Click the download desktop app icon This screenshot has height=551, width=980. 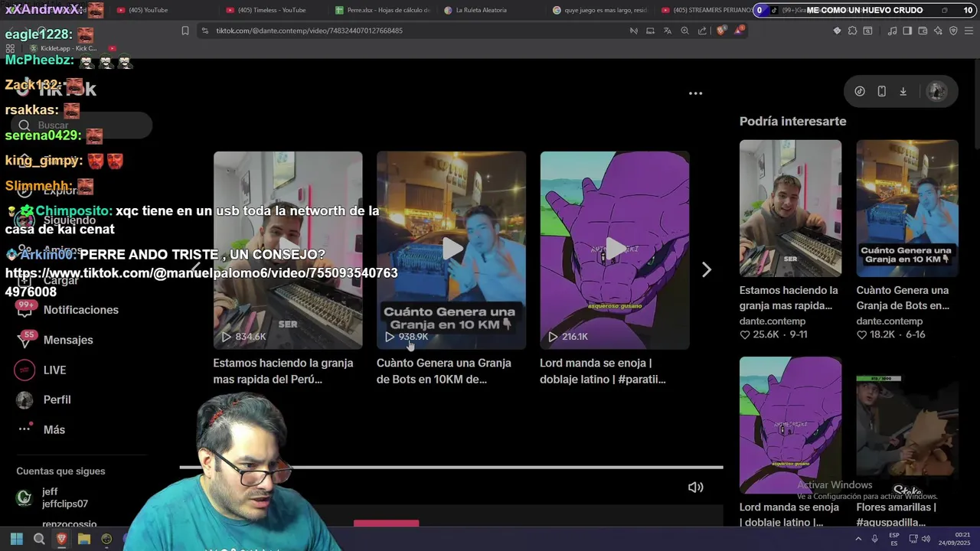[x=903, y=91]
